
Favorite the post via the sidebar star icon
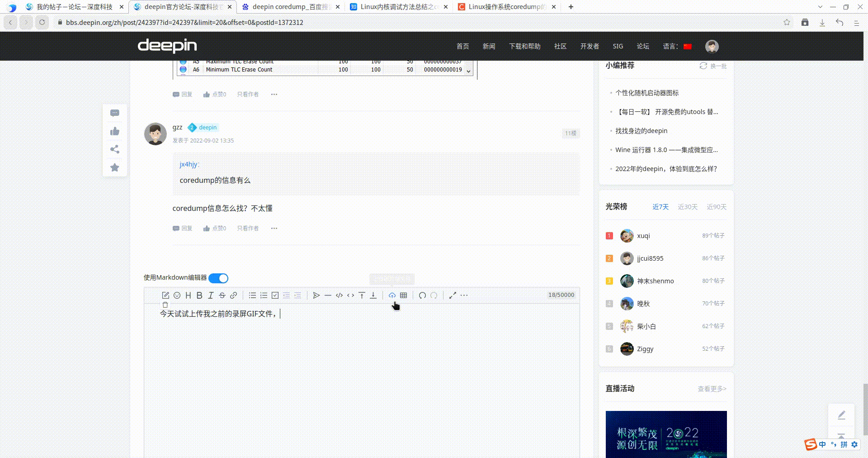coord(115,167)
